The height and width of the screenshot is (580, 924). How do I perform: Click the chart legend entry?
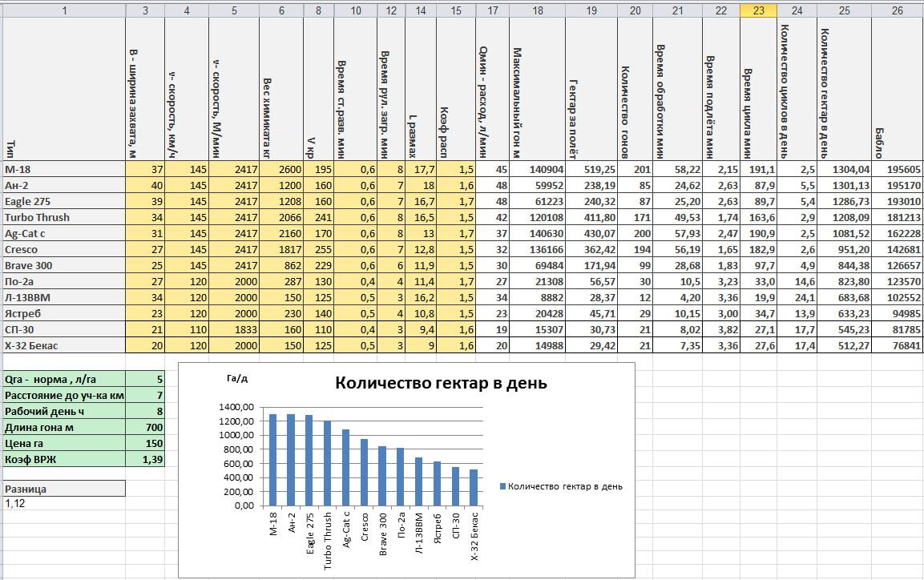pos(561,486)
